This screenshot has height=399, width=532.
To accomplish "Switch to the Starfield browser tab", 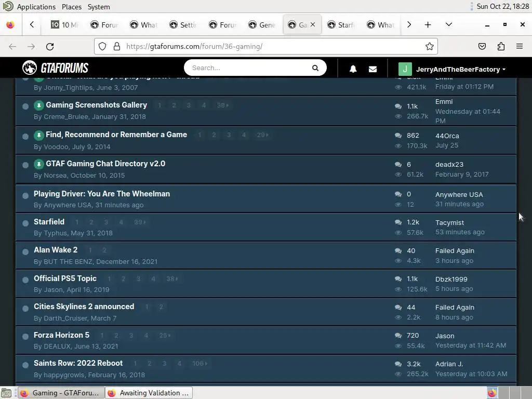I will point(341,25).
